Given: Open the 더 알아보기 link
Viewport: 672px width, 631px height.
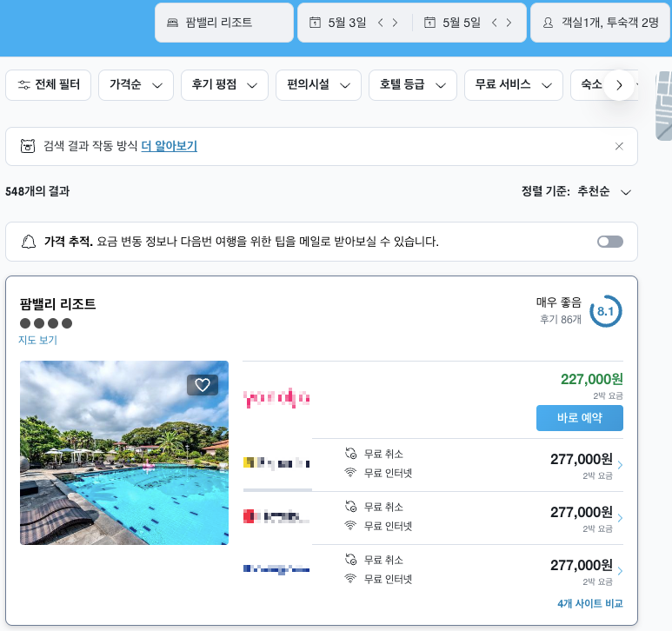Looking at the screenshot, I should pyautogui.click(x=170, y=146).
